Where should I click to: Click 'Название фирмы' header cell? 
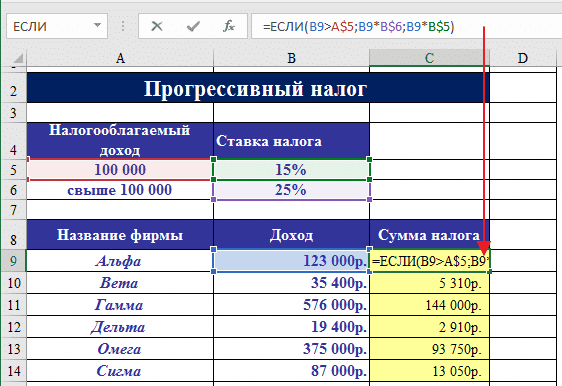coord(120,235)
